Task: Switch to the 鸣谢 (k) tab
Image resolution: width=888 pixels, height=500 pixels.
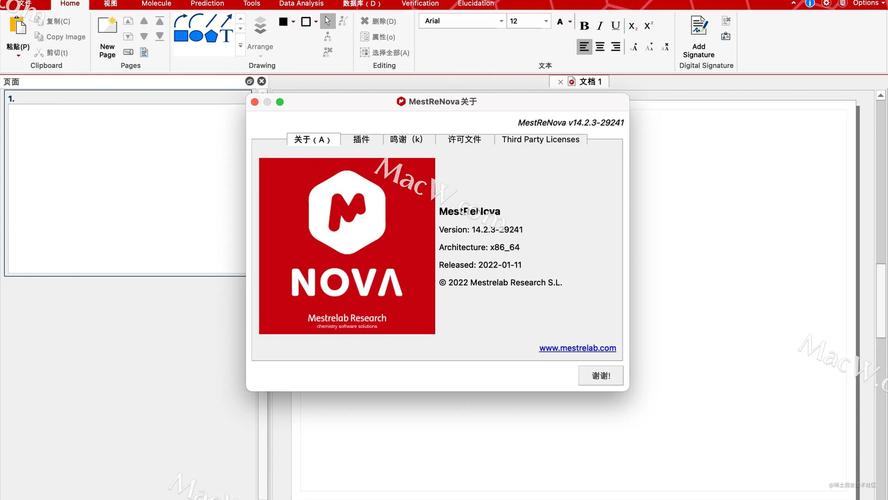Action: (x=407, y=139)
